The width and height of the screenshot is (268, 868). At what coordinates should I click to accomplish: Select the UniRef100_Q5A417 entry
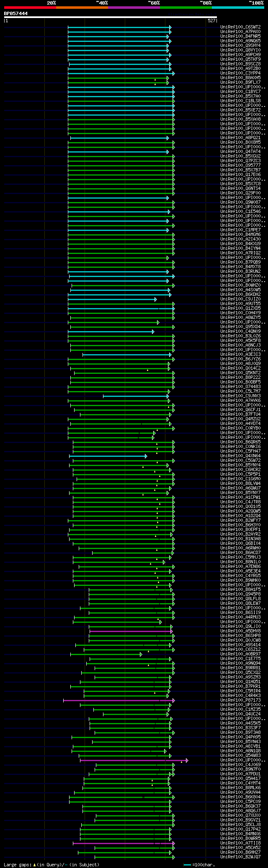click(240, 779)
